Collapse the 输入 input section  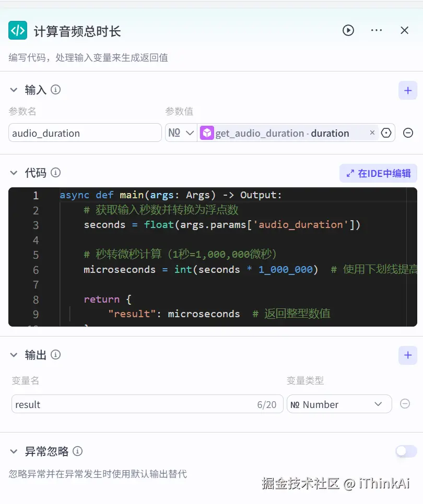(x=13, y=89)
